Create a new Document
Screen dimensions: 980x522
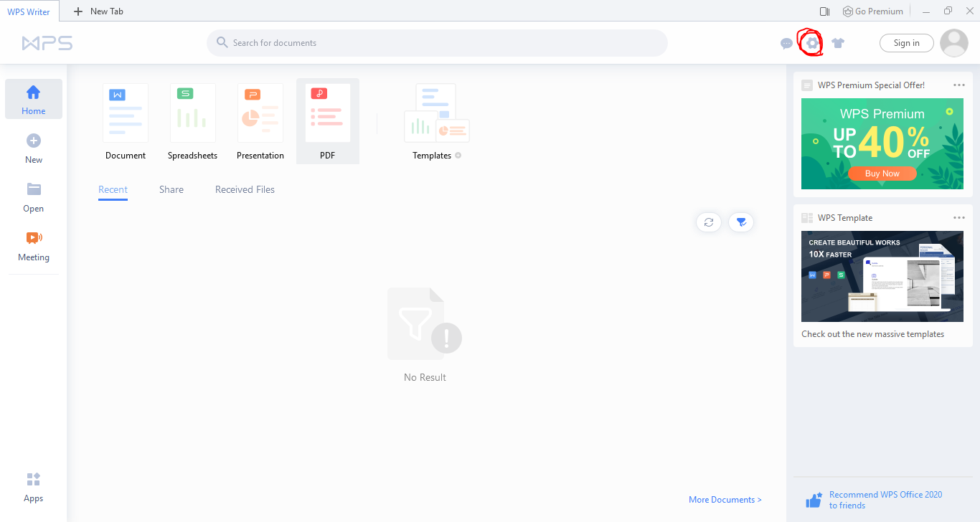126,122
